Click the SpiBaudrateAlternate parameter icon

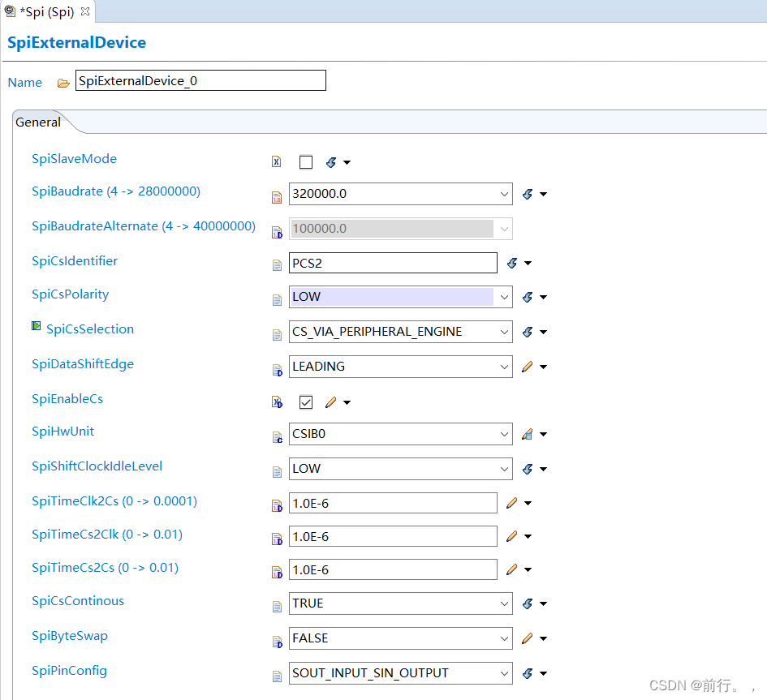277,232
